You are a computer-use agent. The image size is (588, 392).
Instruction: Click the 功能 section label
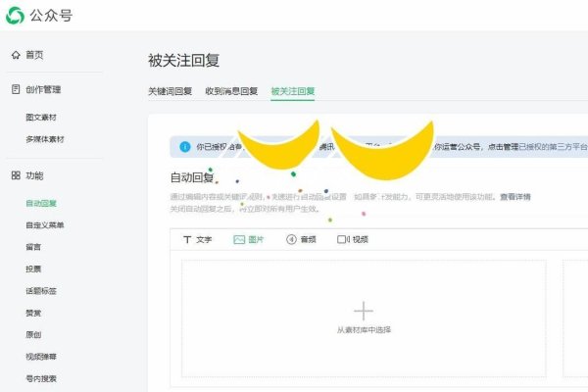(x=34, y=175)
